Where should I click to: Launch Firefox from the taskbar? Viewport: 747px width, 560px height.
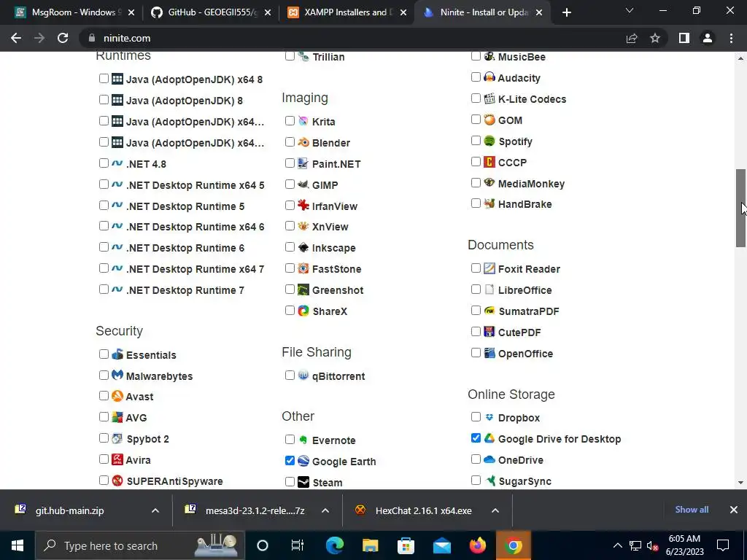(x=477, y=545)
